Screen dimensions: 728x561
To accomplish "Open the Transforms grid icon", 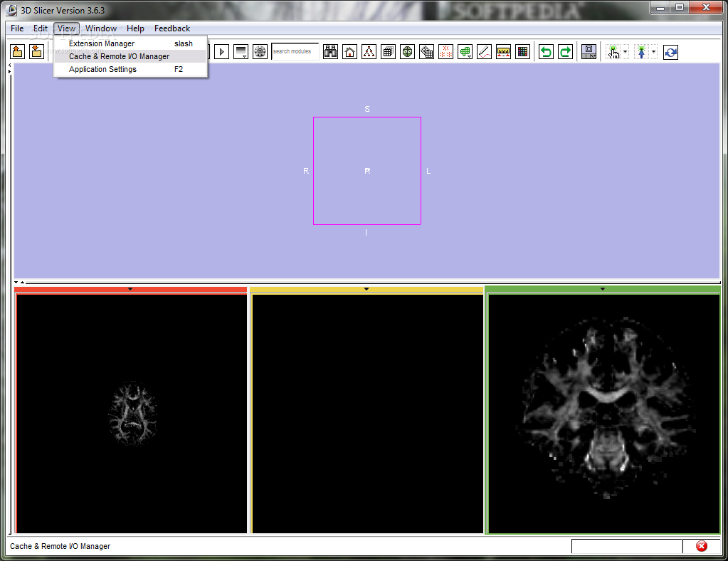I will click(x=426, y=51).
